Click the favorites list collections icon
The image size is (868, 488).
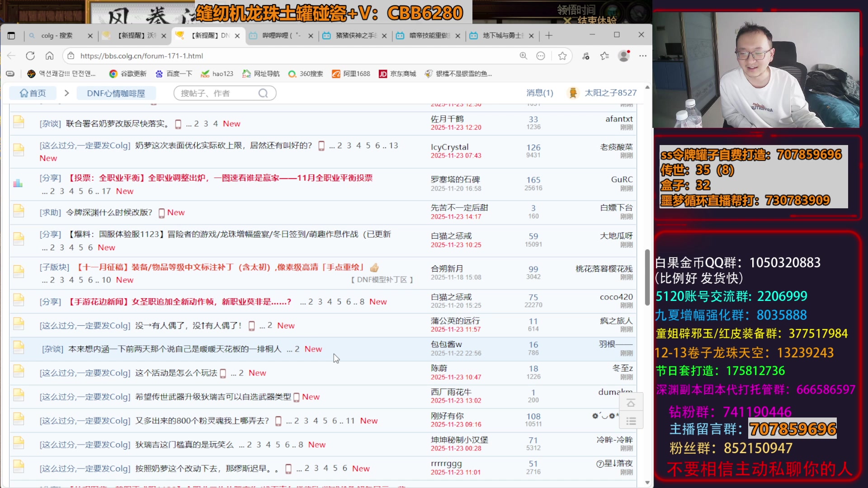(x=604, y=56)
